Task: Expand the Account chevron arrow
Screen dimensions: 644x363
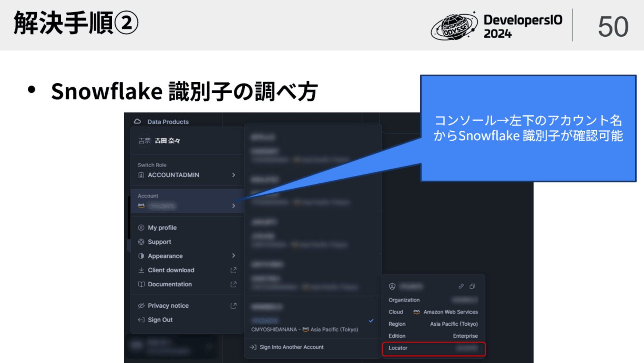Action: point(234,206)
